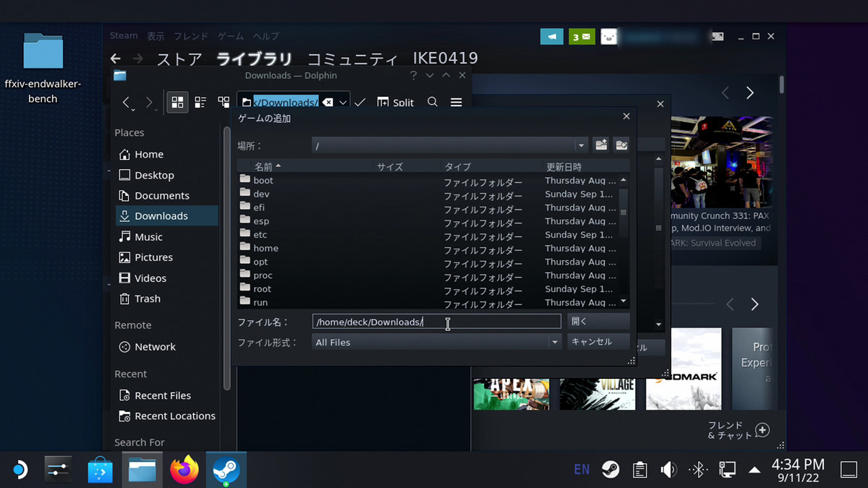This screenshot has width=868, height=488.
Task: Toggle Dolphin Split view
Action: pos(395,103)
